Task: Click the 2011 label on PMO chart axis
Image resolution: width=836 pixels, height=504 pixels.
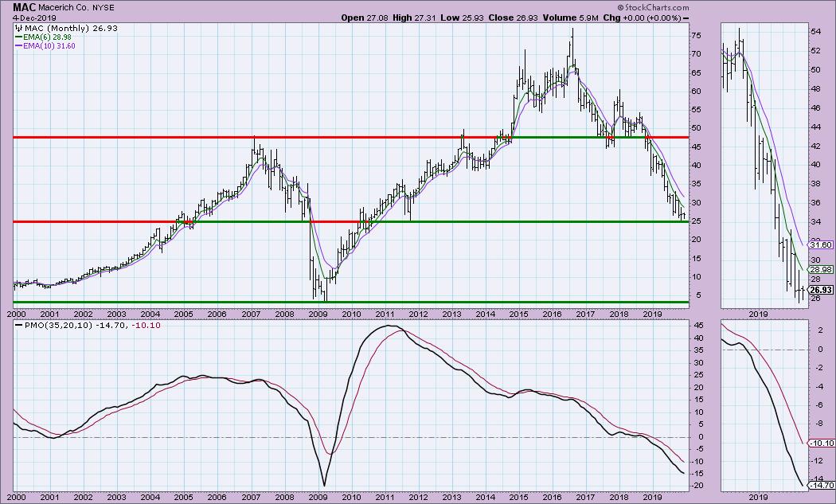Action: pos(385,497)
